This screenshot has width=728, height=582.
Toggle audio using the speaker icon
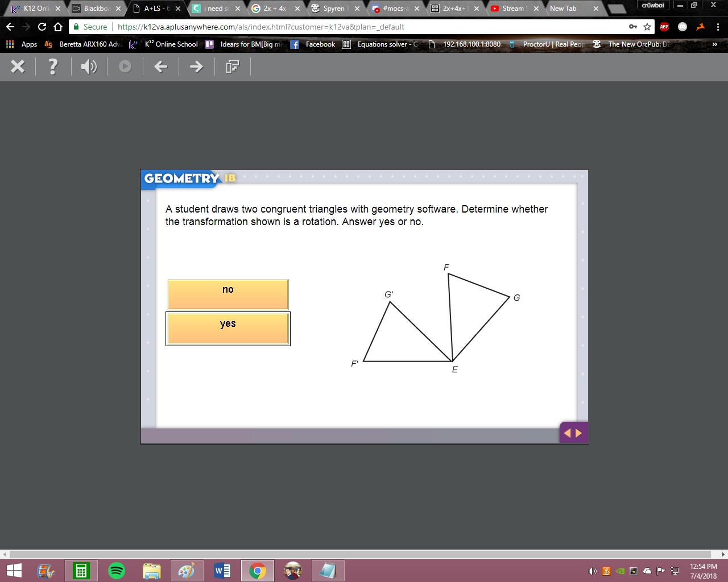click(89, 67)
